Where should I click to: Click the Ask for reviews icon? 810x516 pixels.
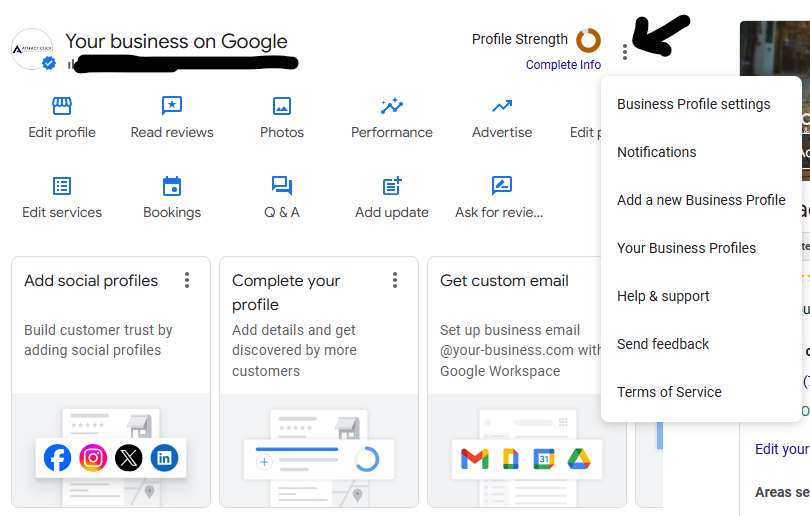click(x=502, y=186)
